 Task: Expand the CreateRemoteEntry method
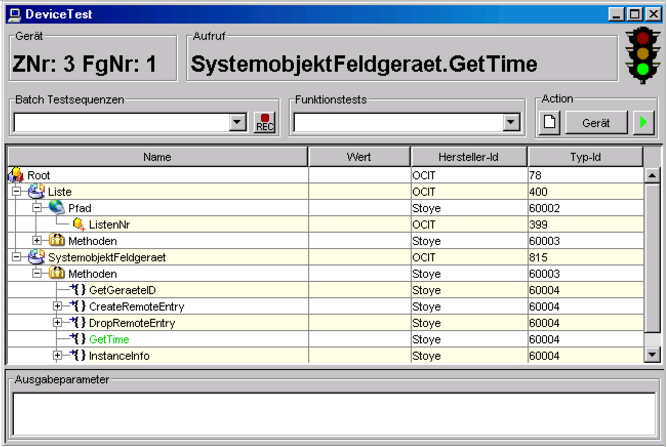(57, 306)
